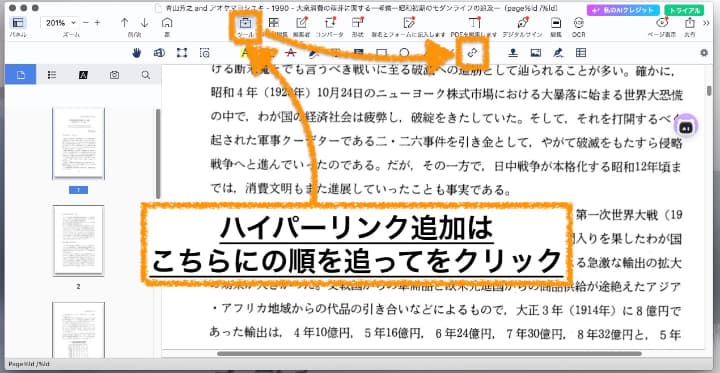The height and width of the screenshot is (373, 720).
Task: Switch to the annotations sidebar tab
Action: click(83, 74)
